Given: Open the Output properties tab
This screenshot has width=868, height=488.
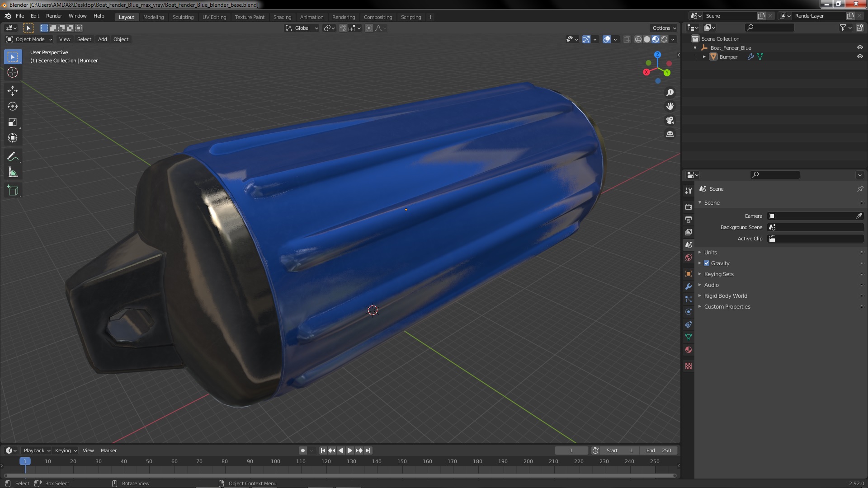Looking at the screenshot, I should coord(689,219).
